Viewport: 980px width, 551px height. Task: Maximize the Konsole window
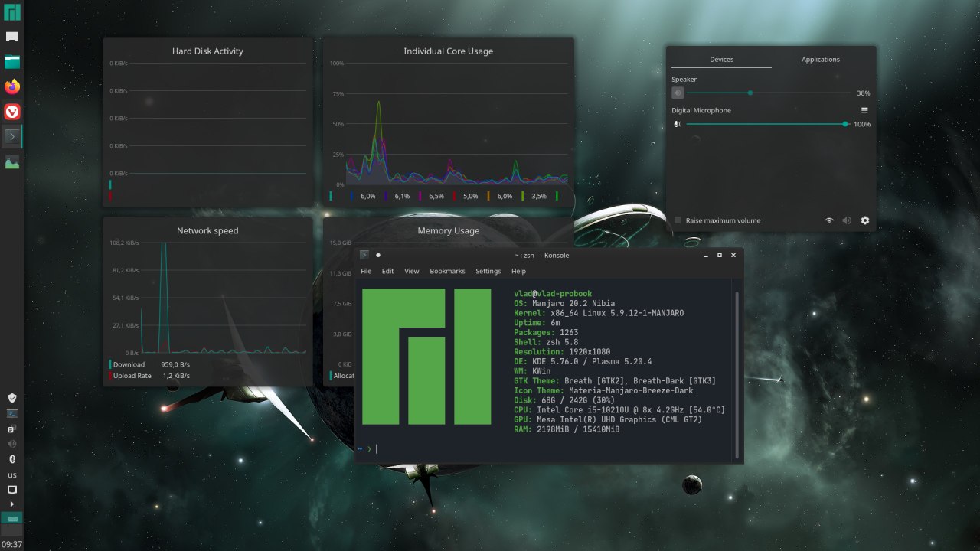(719, 255)
